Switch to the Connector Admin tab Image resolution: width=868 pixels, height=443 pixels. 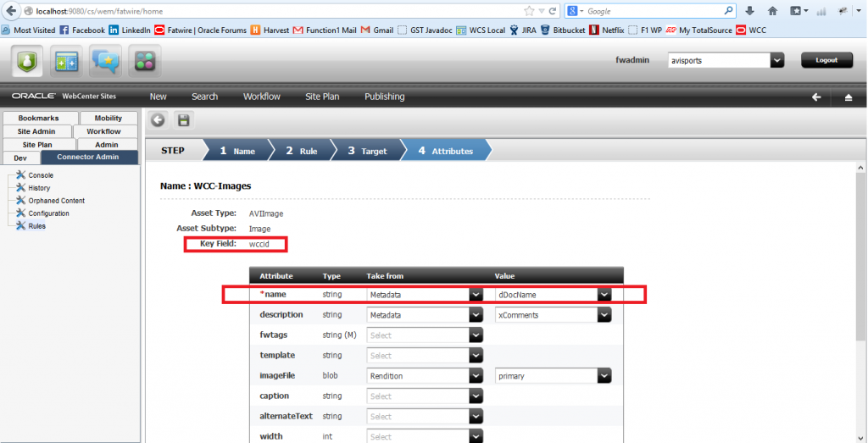coord(87,157)
